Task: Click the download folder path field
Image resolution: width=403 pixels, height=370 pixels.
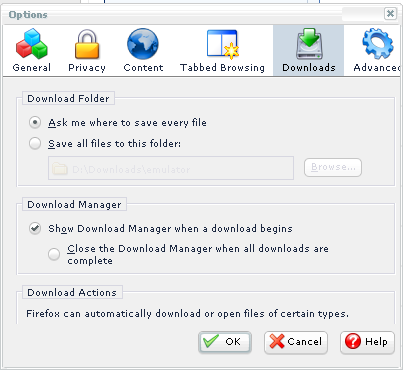Action: 171,168
